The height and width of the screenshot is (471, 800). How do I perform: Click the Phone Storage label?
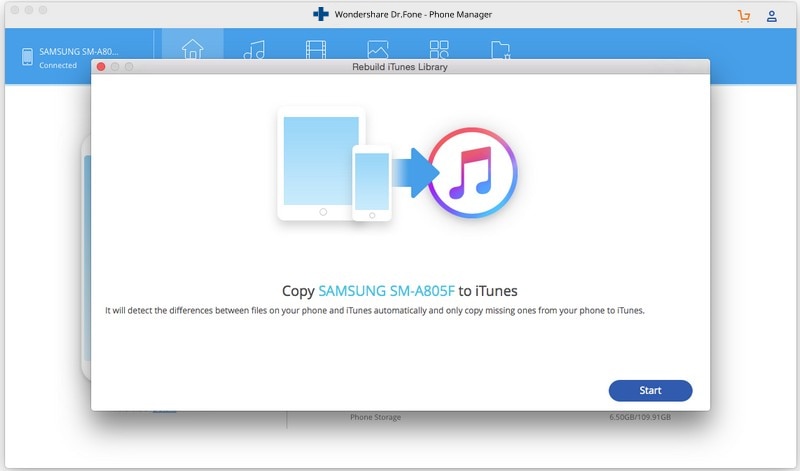376,417
